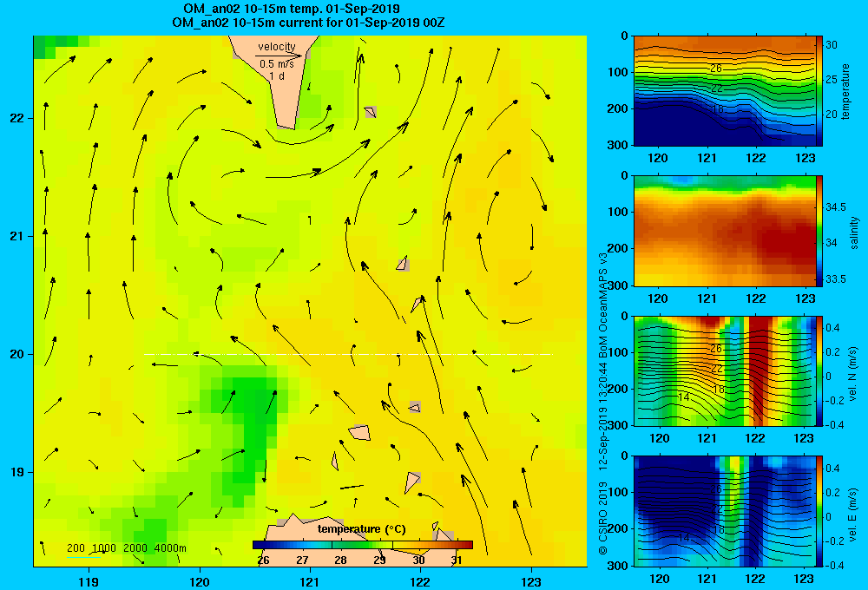Click the vel. E vertical colorbar
This screenshot has width=868, height=590.
click(x=819, y=511)
